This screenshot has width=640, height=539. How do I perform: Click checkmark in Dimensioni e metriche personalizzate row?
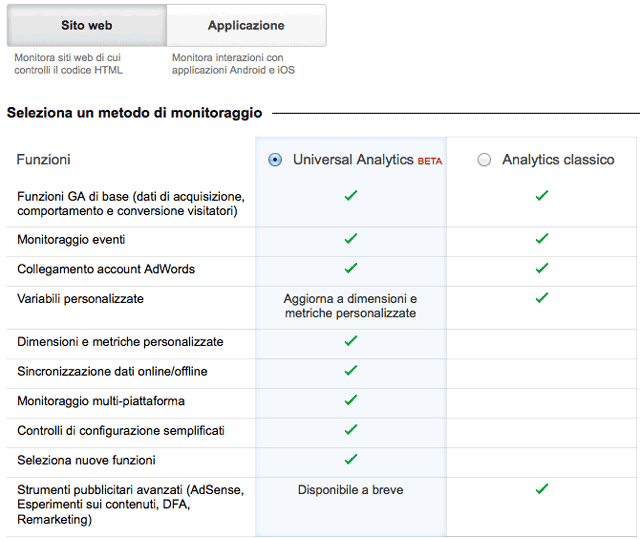coord(351,340)
